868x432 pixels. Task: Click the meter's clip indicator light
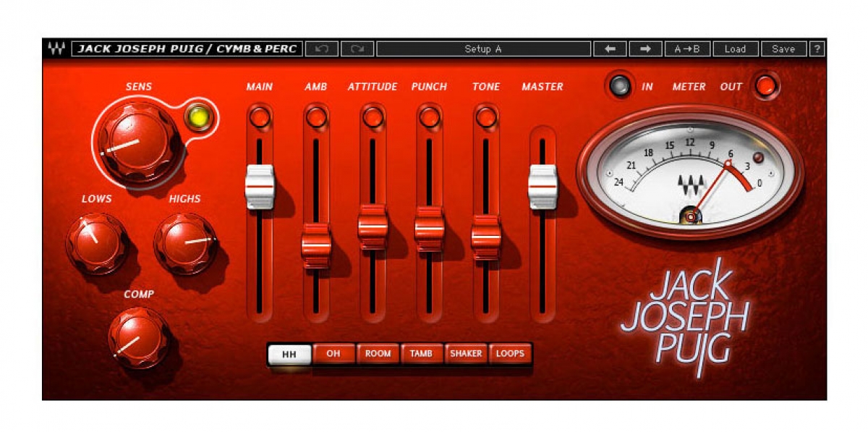[x=757, y=158]
